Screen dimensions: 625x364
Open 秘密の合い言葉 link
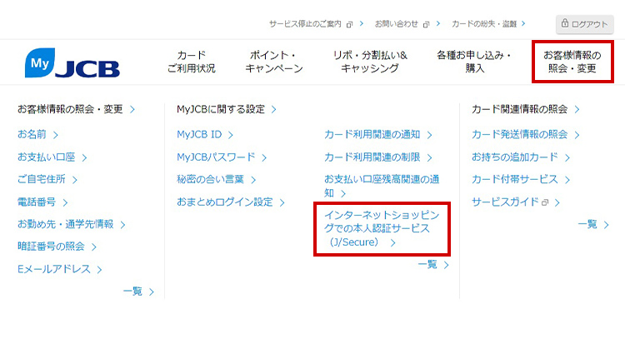(x=211, y=179)
